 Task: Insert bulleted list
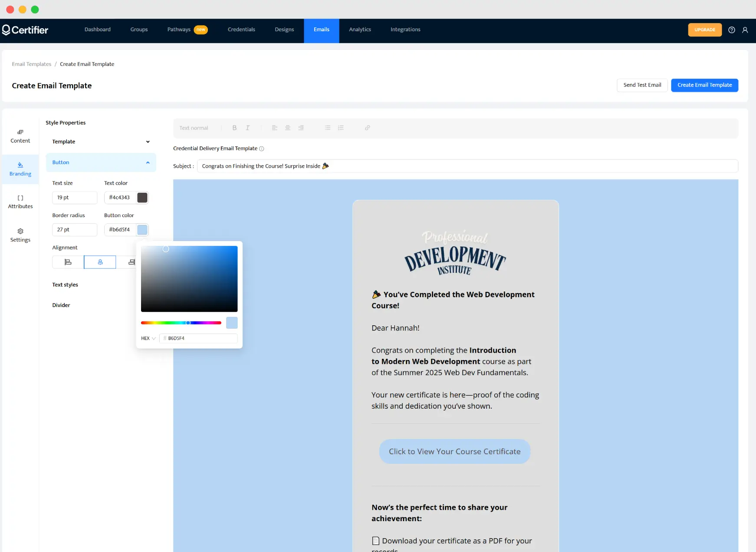(328, 128)
